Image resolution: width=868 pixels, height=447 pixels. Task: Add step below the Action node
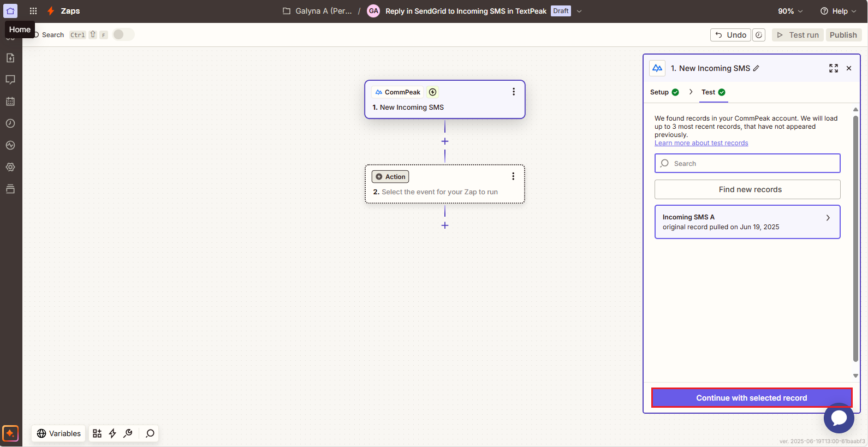tap(445, 225)
